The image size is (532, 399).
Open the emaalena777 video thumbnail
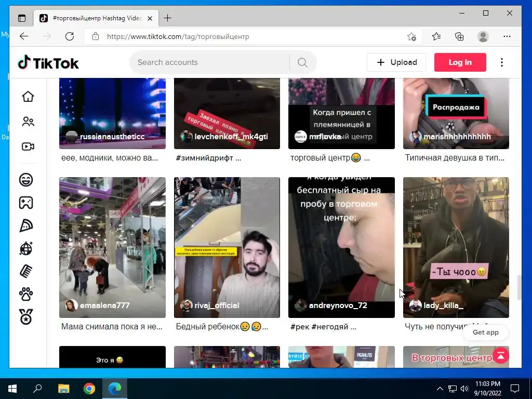click(x=112, y=248)
